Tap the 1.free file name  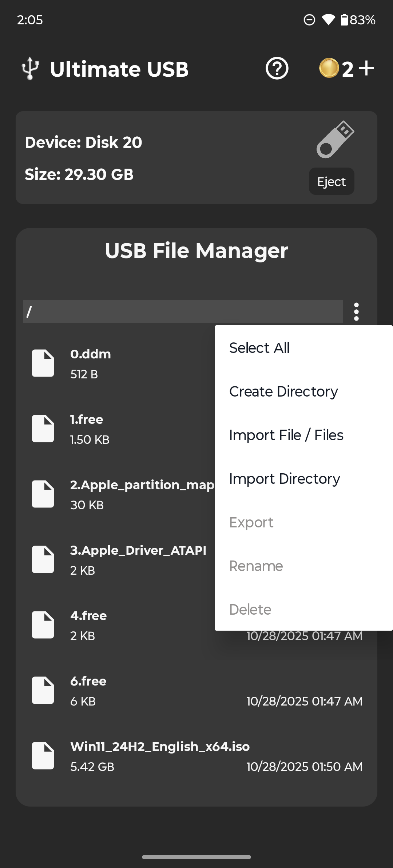pyautogui.click(x=87, y=419)
